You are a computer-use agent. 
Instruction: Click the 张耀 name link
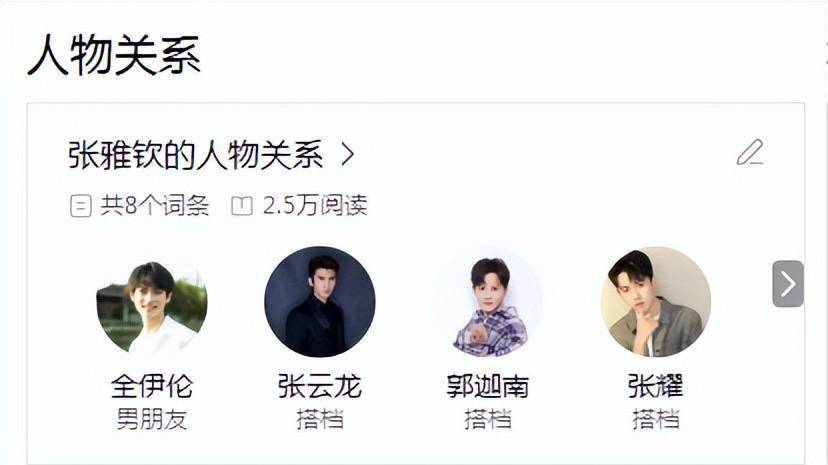[655, 386]
